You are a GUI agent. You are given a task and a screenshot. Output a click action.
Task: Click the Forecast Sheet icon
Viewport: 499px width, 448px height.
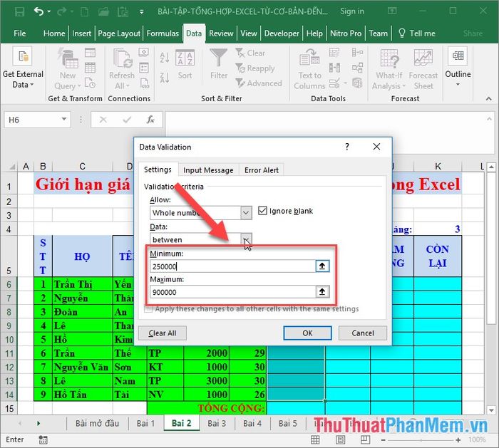tap(423, 58)
